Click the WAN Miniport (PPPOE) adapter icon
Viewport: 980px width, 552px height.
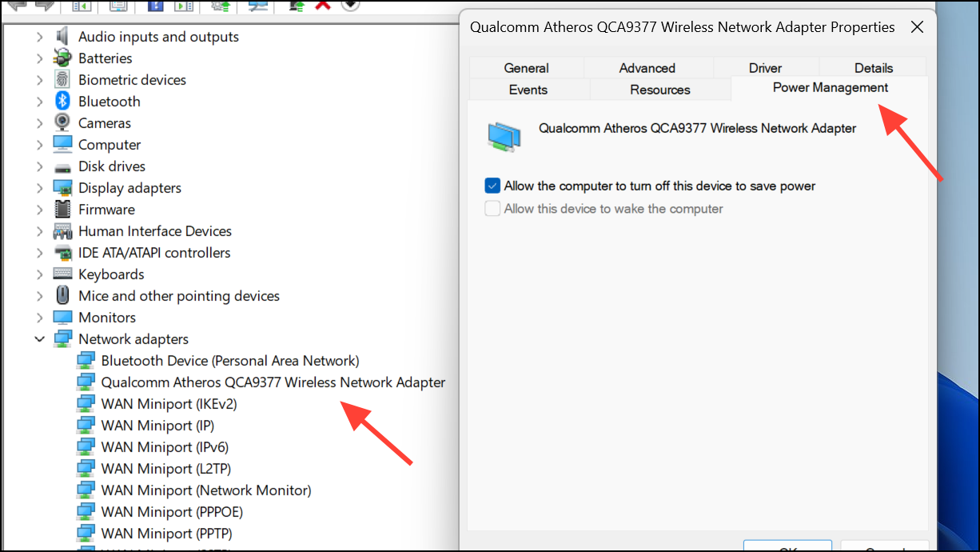(x=86, y=512)
